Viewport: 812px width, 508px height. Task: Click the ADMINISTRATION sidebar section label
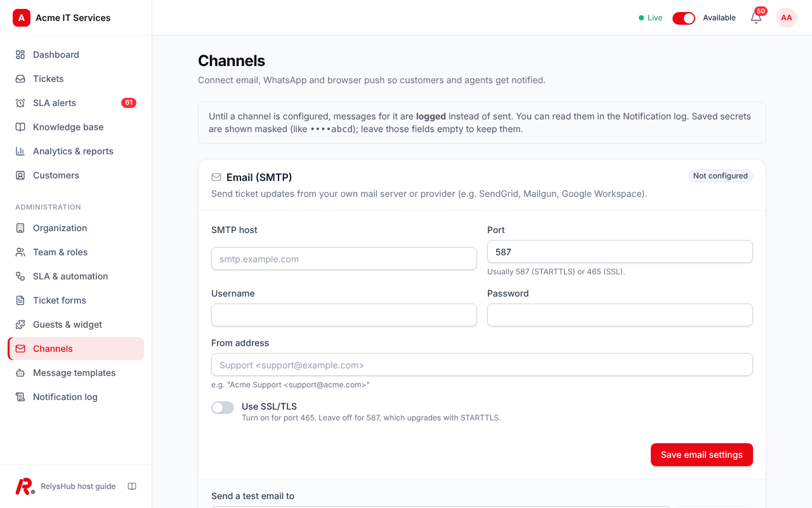coord(48,207)
